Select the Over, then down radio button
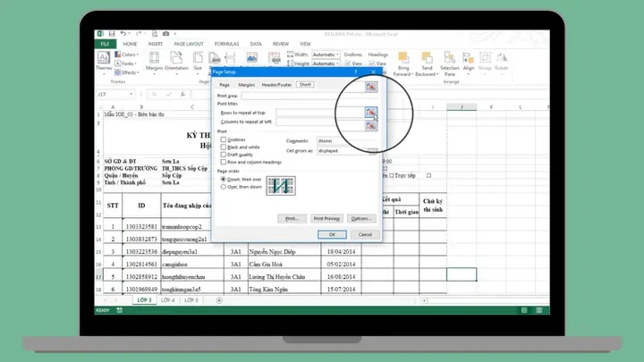Image resolution: width=644 pixels, height=362 pixels. (224, 187)
